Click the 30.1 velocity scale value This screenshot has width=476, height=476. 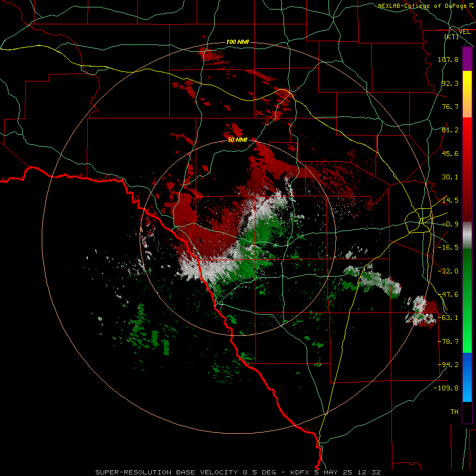(450, 177)
